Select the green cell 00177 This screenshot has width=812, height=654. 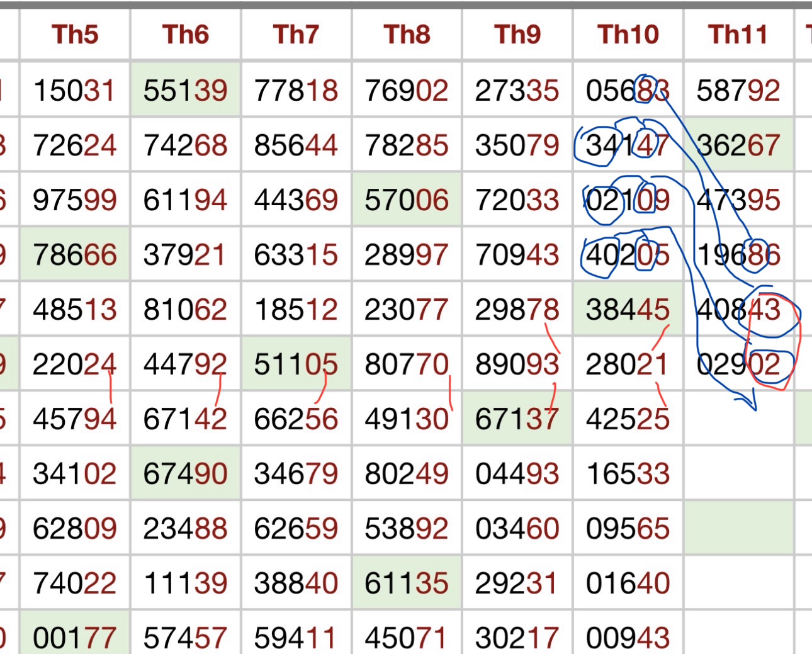[75, 637]
